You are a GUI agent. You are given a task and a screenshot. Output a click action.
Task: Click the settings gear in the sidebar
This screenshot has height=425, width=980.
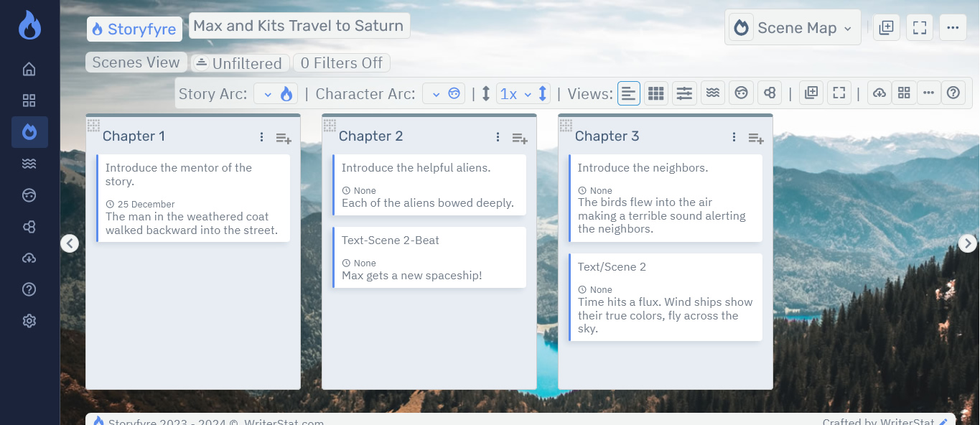pyautogui.click(x=29, y=320)
